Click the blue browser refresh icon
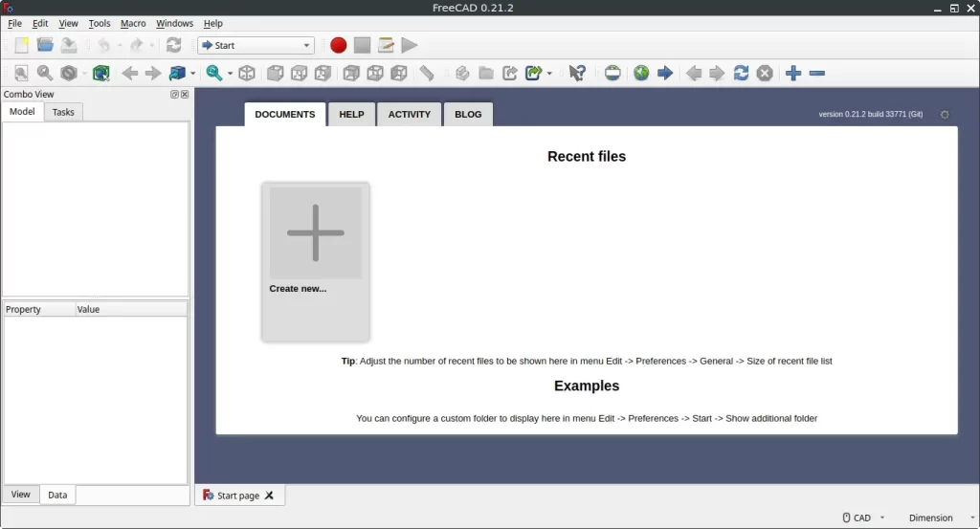The width and height of the screenshot is (980, 529). click(x=741, y=73)
